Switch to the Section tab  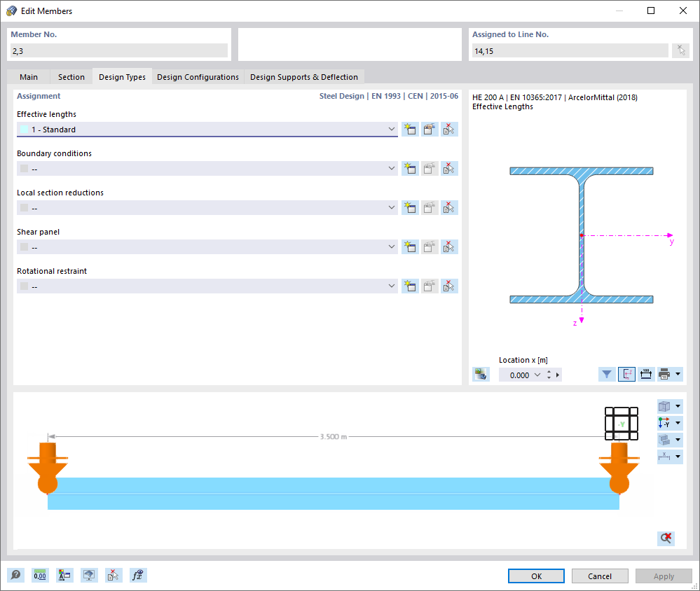click(x=71, y=77)
